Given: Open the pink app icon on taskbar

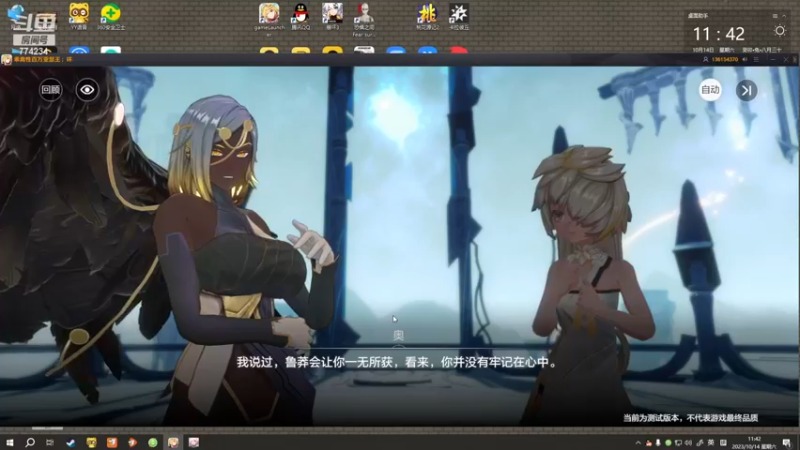Looking at the screenshot, I should [194, 442].
